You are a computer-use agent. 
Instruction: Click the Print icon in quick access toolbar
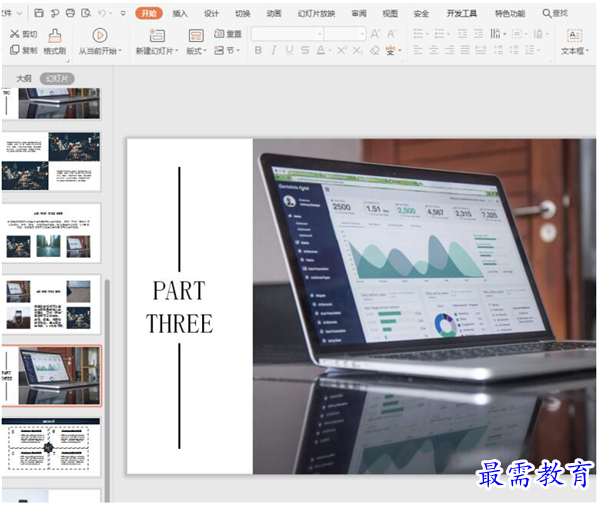point(70,13)
